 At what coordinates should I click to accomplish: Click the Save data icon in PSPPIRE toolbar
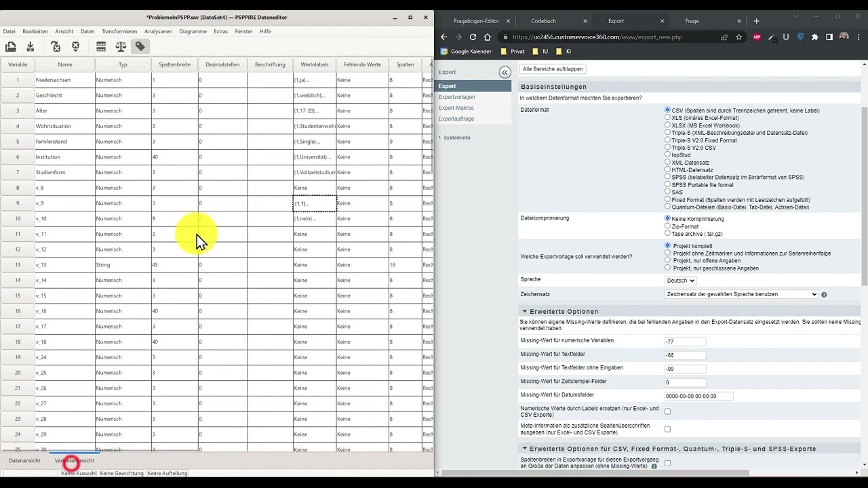(31, 47)
